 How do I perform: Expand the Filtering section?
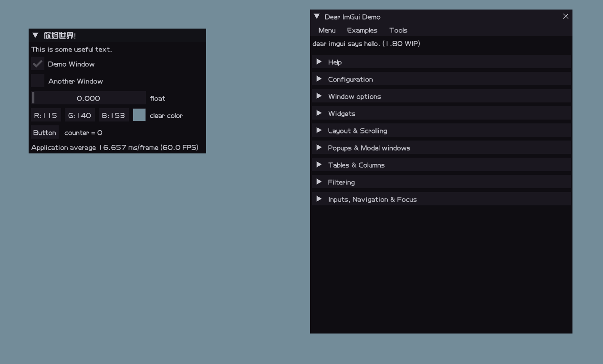coord(441,182)
